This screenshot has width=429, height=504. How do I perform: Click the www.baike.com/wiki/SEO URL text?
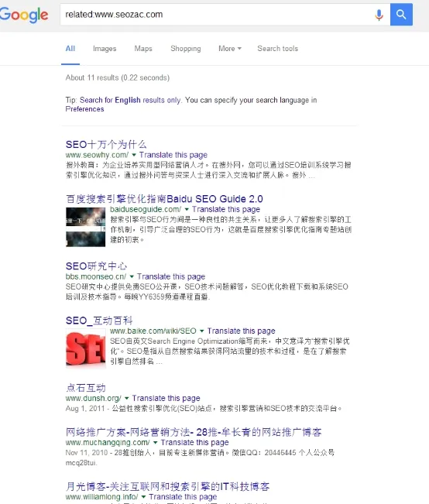click(x=153, y=331)
